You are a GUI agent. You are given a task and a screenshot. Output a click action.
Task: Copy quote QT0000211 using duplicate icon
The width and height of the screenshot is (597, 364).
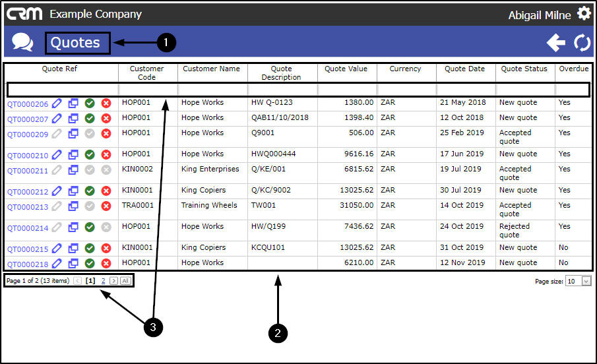pyautogui.click(x=73, y=170)
